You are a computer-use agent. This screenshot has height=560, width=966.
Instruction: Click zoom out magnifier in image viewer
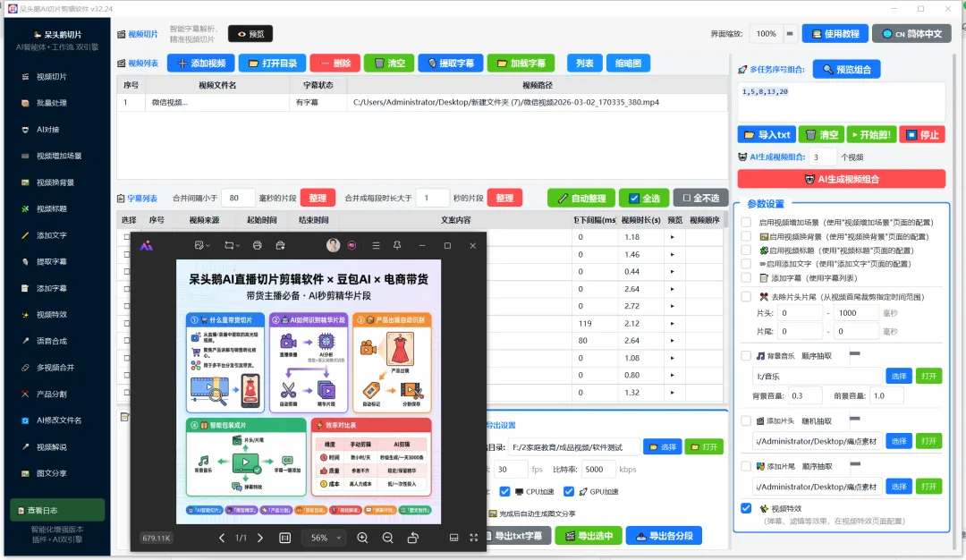pyautogui.click(x=387, y=538)
